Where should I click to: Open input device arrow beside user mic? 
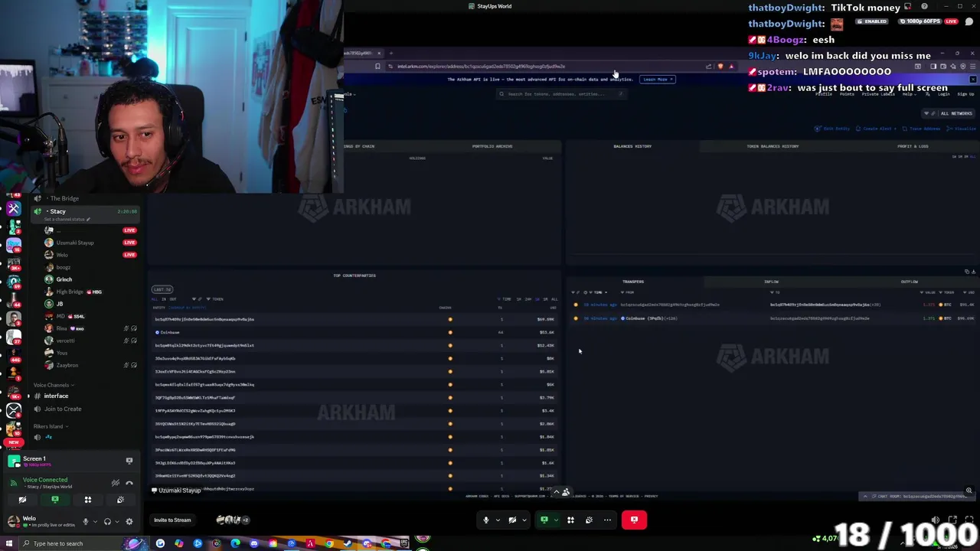95,522
